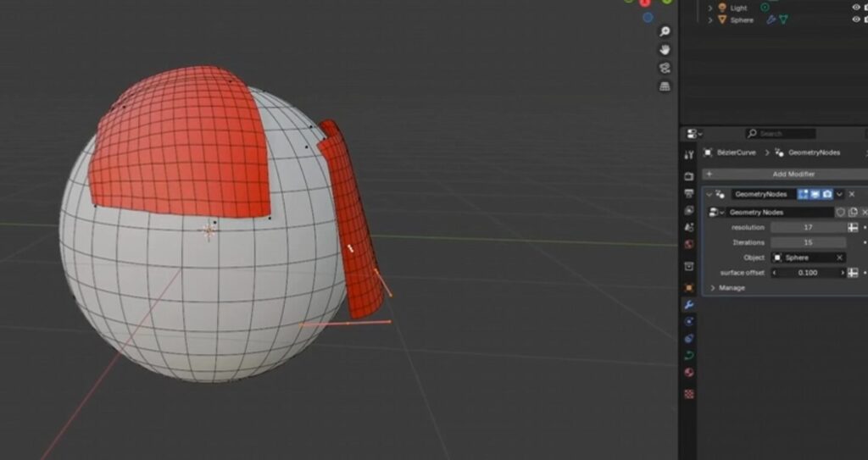Screen dimensions: 868x460
Task: Open the modifier extra options dropdown arrow
Action: point(840,194)
